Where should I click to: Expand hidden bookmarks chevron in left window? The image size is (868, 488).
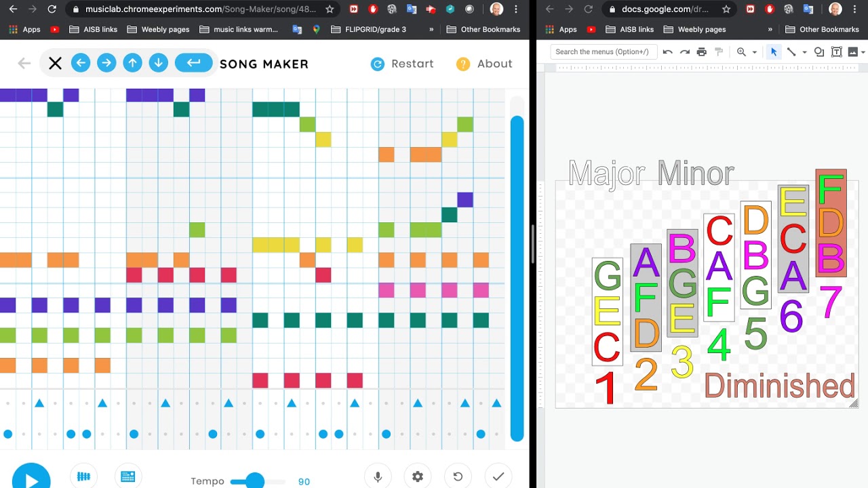[x=431, y=30]
